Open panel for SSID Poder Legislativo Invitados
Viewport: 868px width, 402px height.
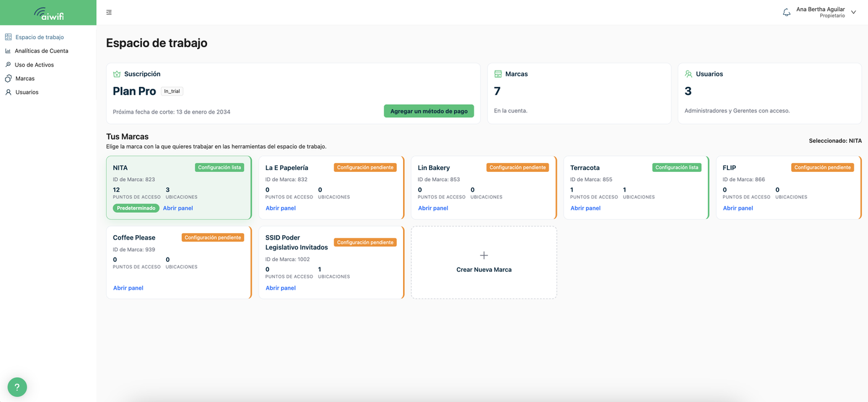tap(280, 288)
